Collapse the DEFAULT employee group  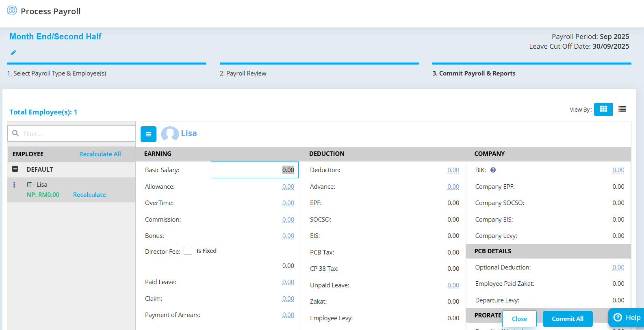(15, 169)
